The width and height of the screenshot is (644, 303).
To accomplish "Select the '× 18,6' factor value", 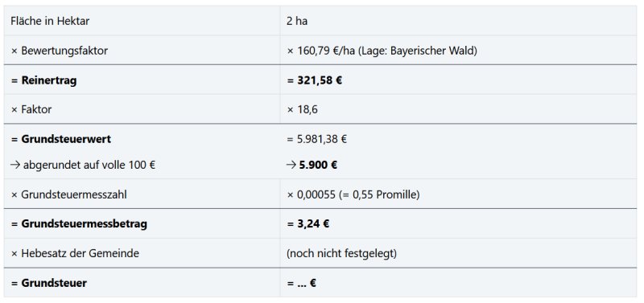I will pos(303,109).
